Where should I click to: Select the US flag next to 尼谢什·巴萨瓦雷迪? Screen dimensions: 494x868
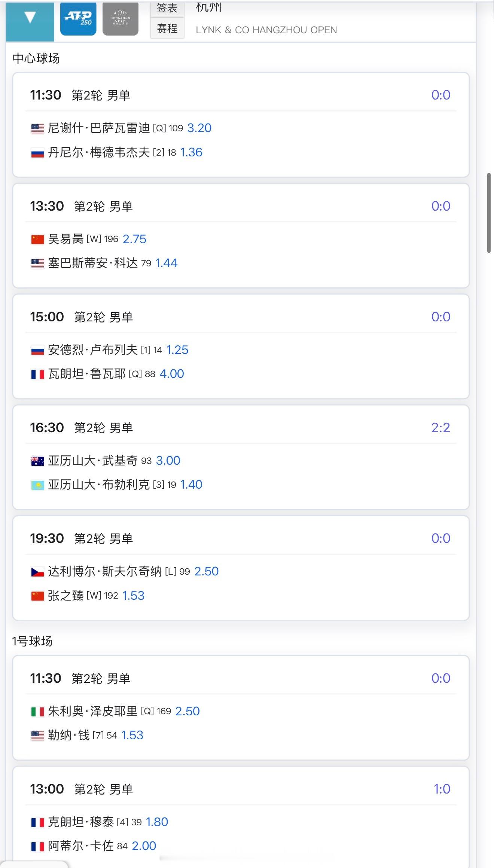[37, 129]
